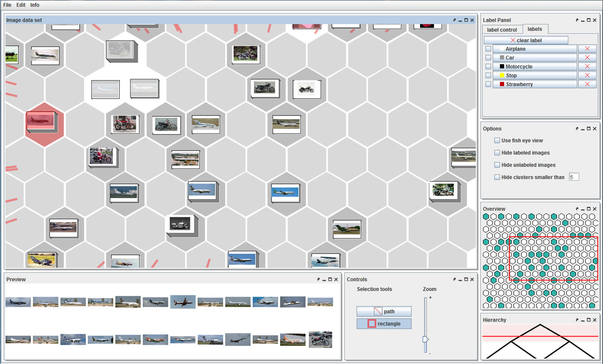Delete the Strawberry label with red X
The width and height of the screenshot is (603, 364).
[587, 84]
